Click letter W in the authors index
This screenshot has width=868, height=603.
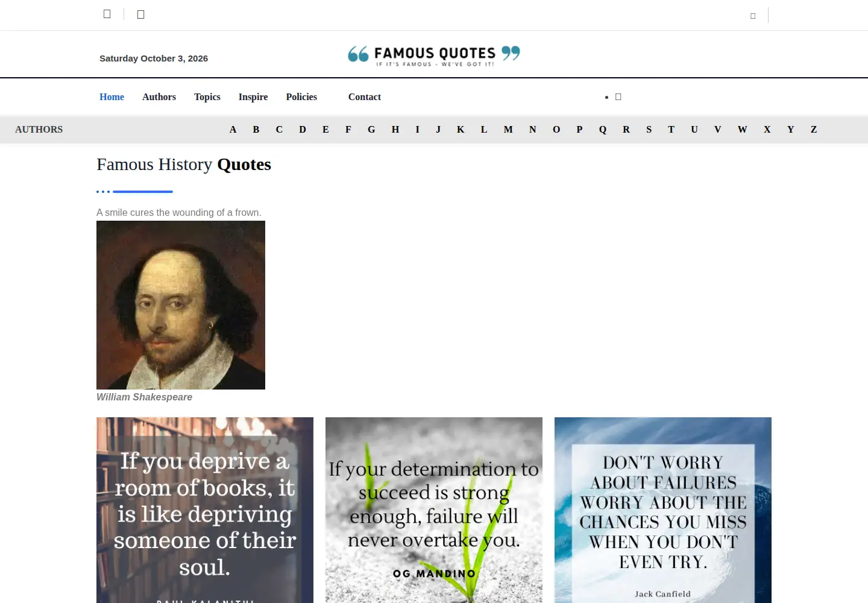pyautogui.click(x=743, y=130)
